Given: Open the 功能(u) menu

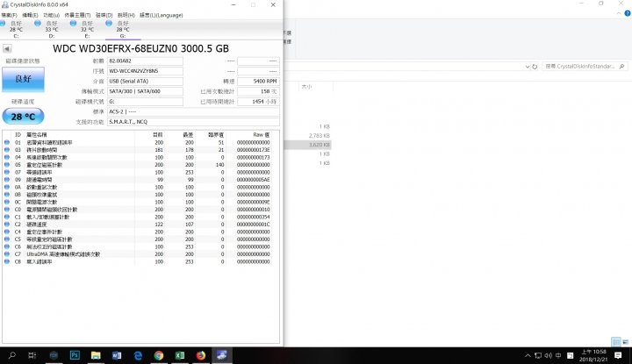Looking at the screenshot, I should (x=51, y=15).
